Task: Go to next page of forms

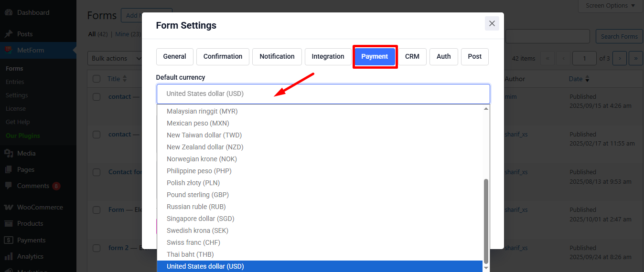Action: (619, 58)
